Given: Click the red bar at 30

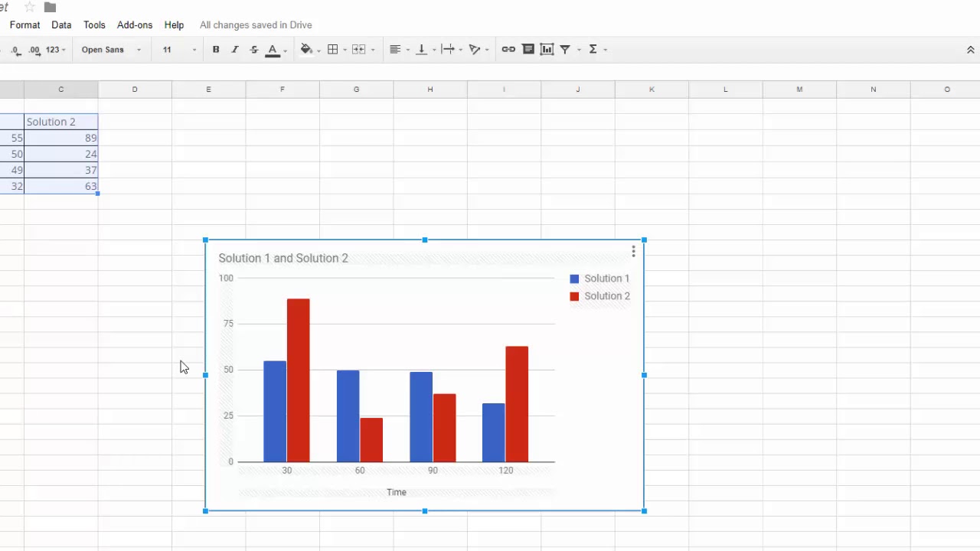Looking at the screenshot, I should 299,380.
